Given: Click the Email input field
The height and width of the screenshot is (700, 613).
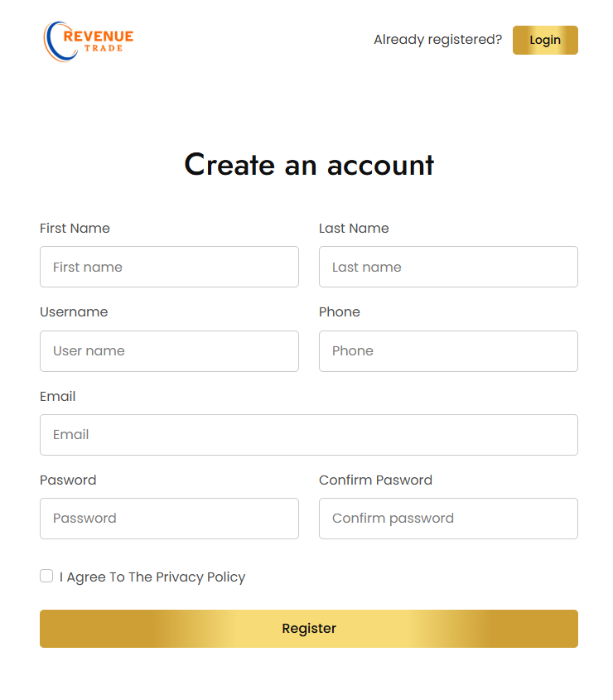Looking at the screenshot, I should (x=308, y=435).
